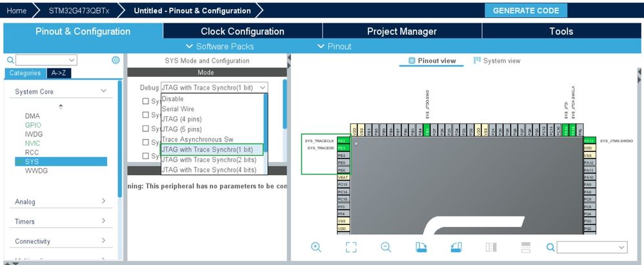Image resolution: width=644 pixels, height=265 pixels.
Task: Select NVIC in System Core list
Action: pyautogui.click(x=32, y=143)
